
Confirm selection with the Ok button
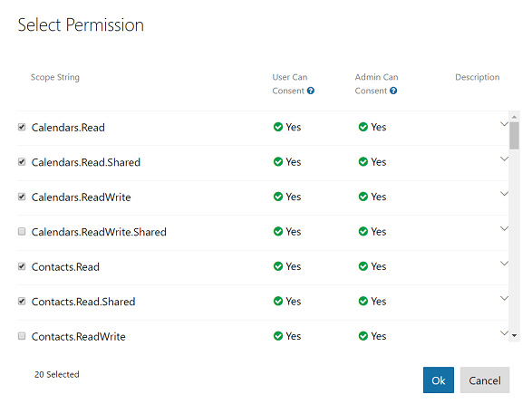pos(439,380)
